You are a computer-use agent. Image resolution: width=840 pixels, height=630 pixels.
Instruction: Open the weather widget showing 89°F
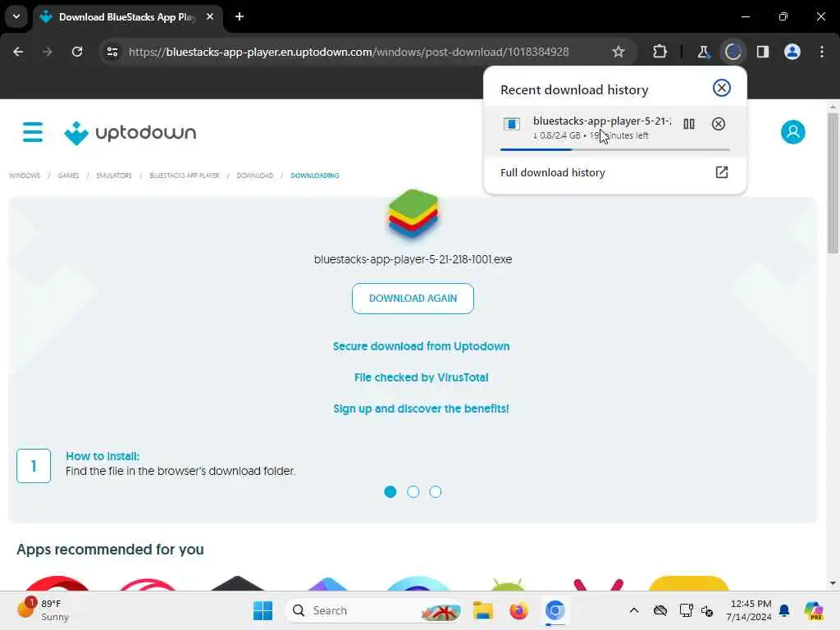coord(43,610)
